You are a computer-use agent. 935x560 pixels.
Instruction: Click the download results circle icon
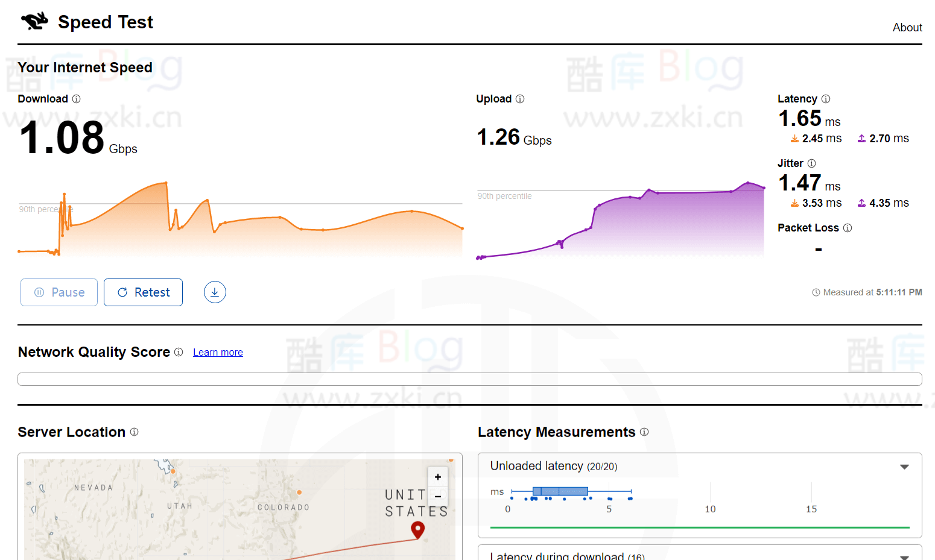[215, 292]
